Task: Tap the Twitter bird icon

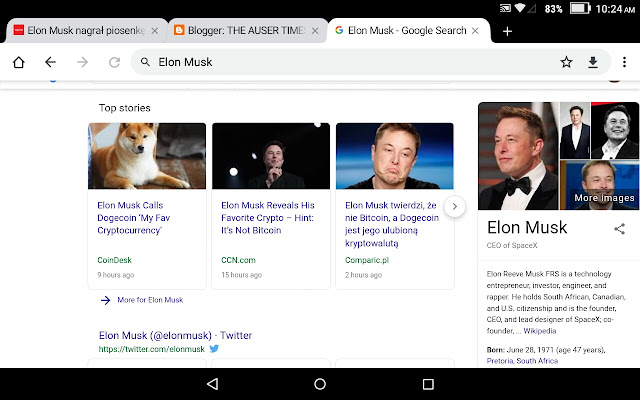Action: pos(214,349)
